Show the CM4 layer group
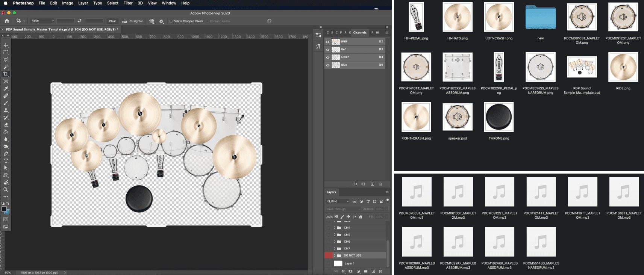The height and width of the screenshot is (275, 644). coord(329,228)
